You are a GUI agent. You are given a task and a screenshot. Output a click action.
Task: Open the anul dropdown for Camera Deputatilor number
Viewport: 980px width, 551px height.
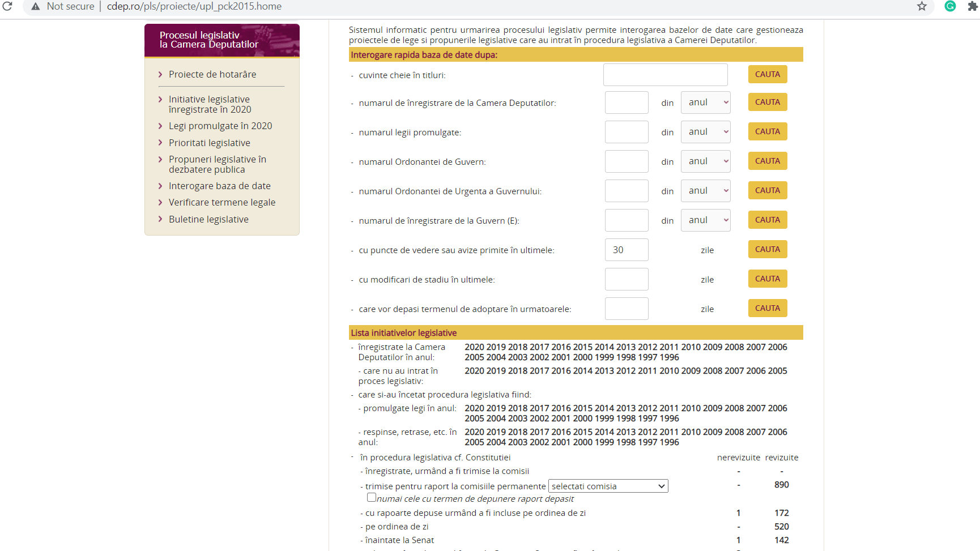click(x=705, y=102)
